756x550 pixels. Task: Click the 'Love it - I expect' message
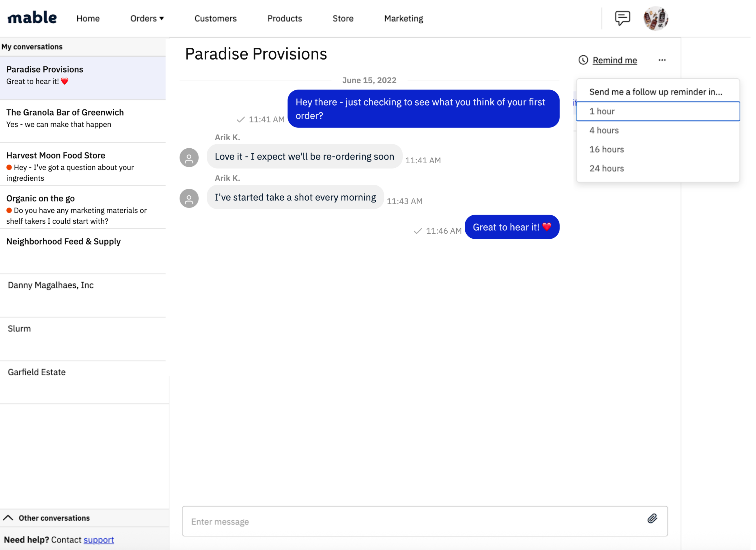(304, 156)
